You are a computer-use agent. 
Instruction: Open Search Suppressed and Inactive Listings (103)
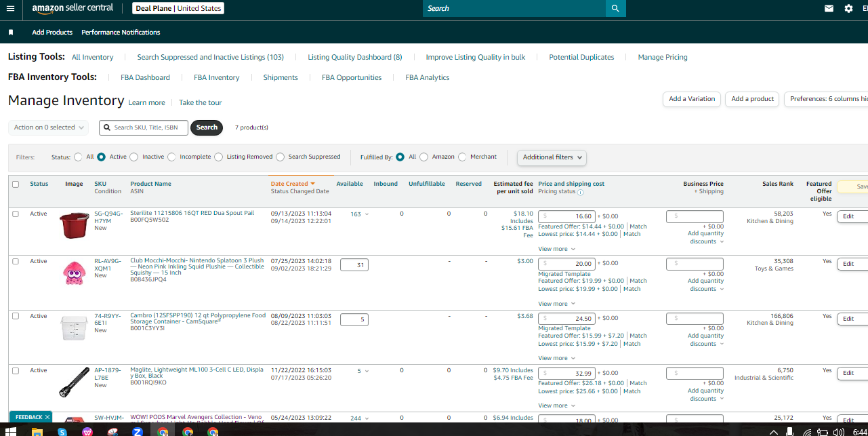point(210,57)
